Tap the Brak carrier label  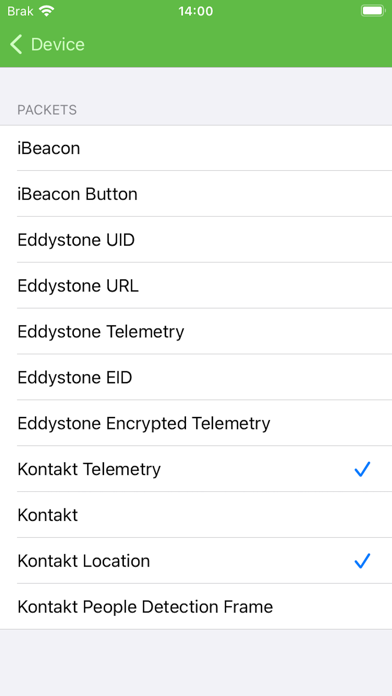[x=20, y=11]
